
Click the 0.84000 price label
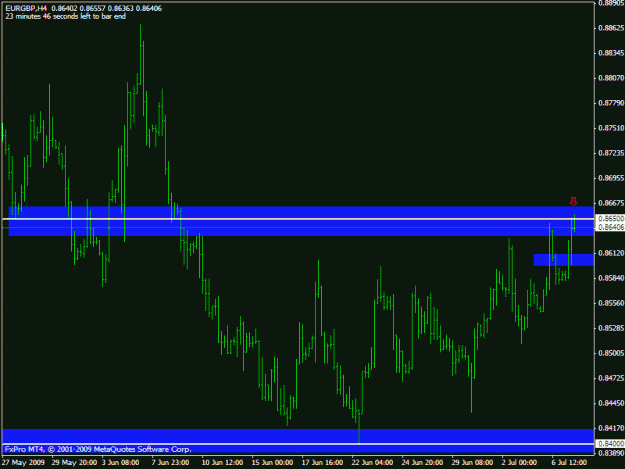click(611, 444)
